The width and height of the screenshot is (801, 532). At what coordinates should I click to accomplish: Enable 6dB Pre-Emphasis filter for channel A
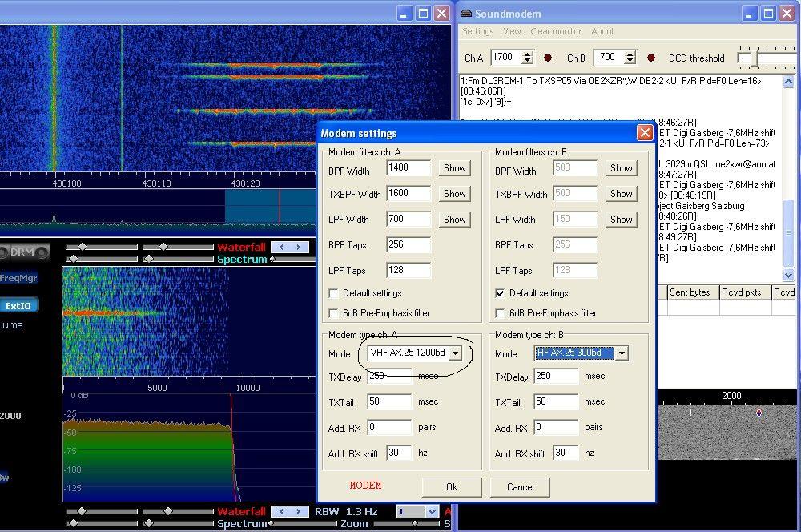[x=334, y=313]
